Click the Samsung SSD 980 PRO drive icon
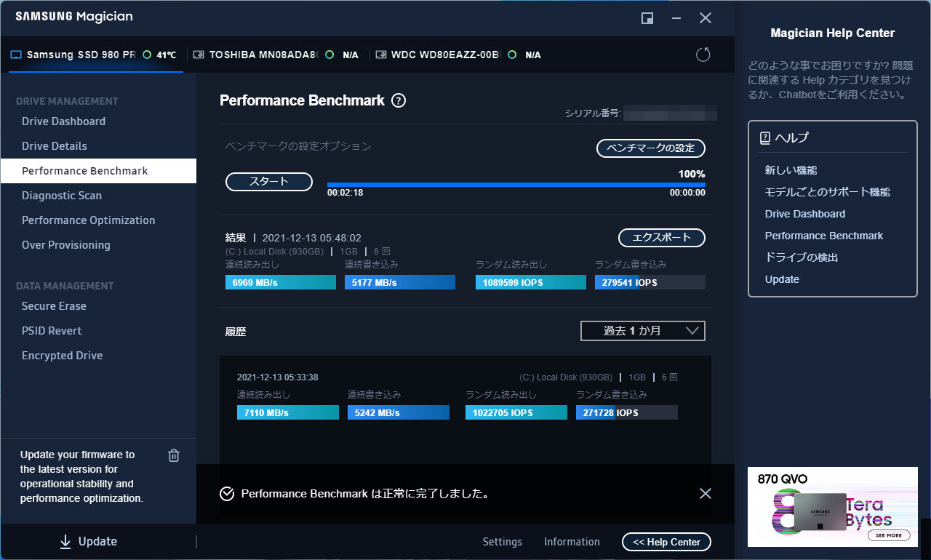 [x=16, y=55]
